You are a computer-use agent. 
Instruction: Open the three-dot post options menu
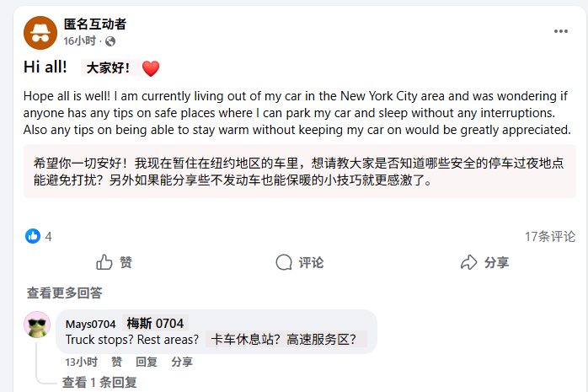[561, 31]
